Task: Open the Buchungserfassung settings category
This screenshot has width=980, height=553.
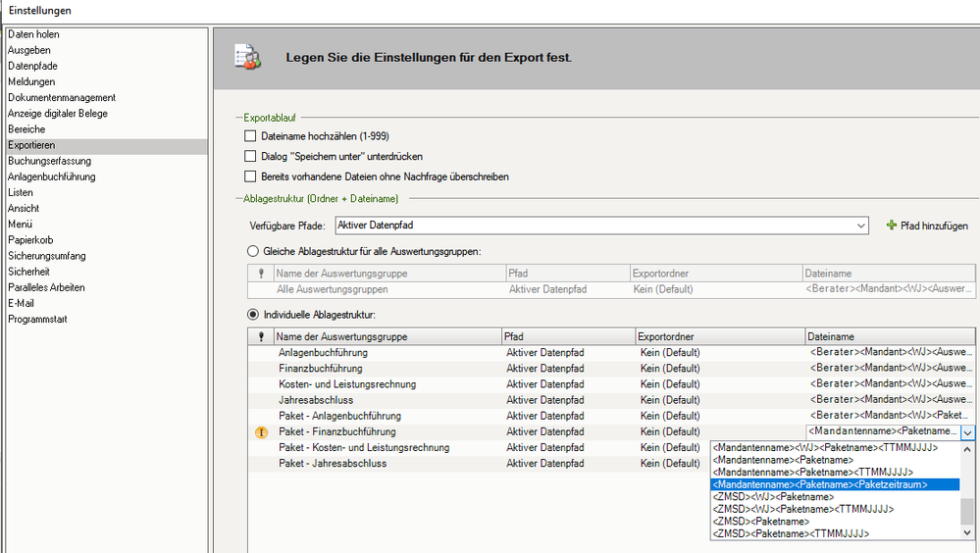Action: [50, 161]
